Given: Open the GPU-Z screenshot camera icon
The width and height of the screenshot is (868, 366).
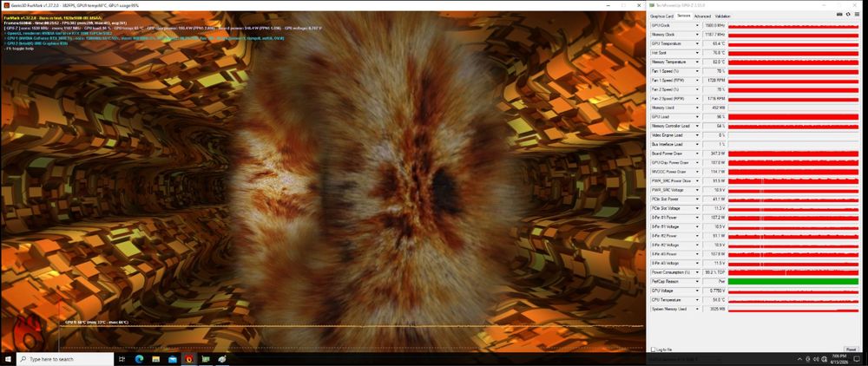Looking at the screenshot, I should (x=839, y=14).
